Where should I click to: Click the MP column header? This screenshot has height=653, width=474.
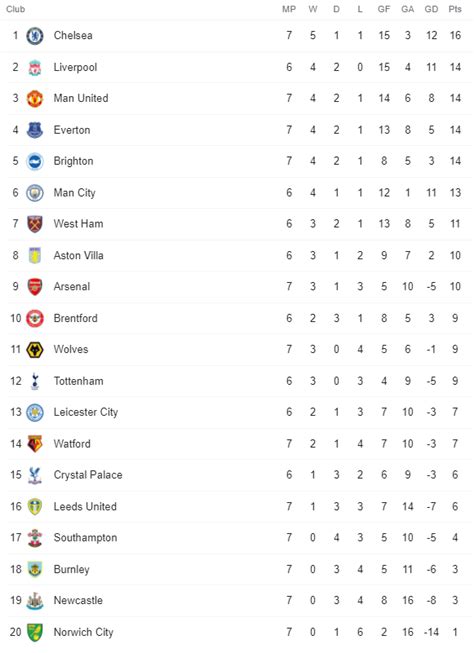pos(289,9)
